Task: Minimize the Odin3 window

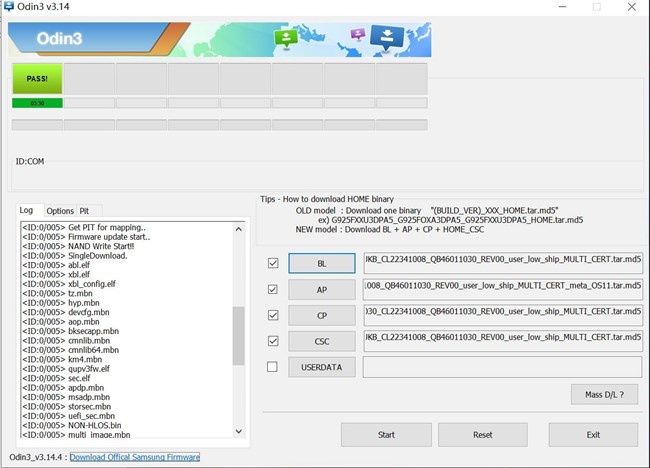Action: pos(562,7)
